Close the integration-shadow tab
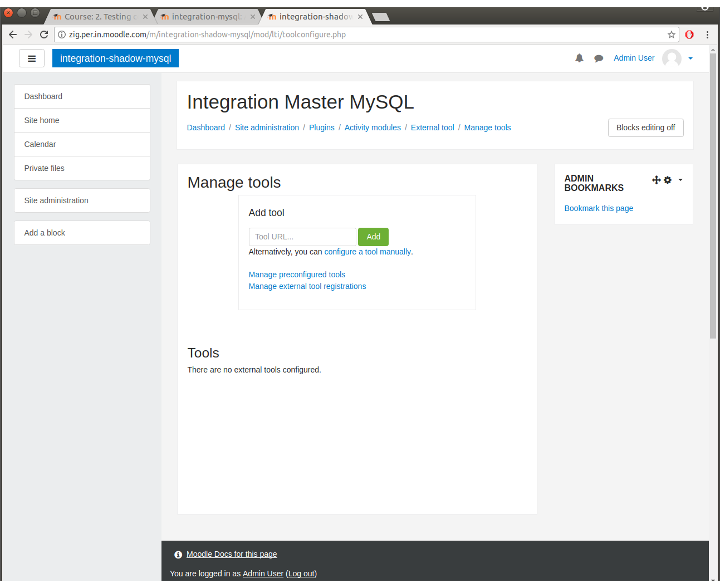720x588 pixels. pos(360,17)
